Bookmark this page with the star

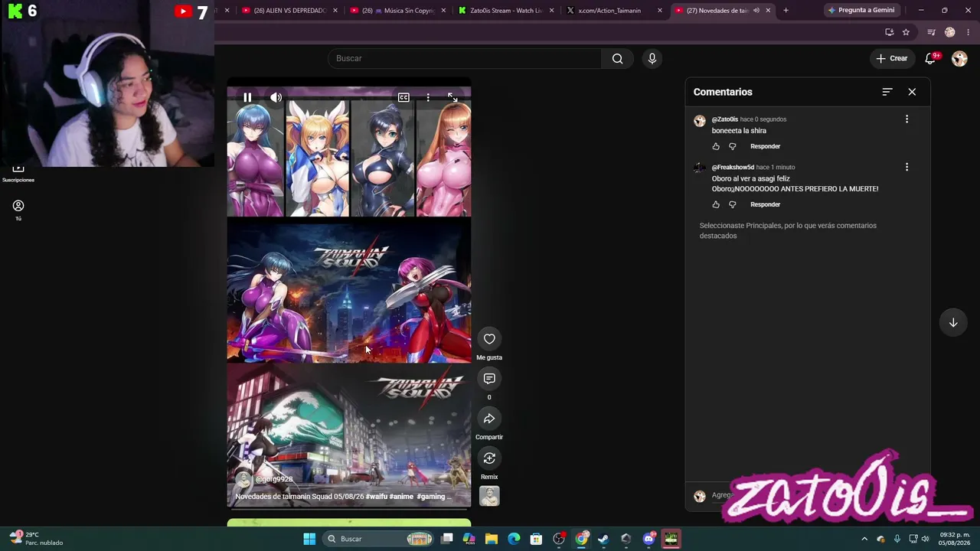tap(906, 32)
